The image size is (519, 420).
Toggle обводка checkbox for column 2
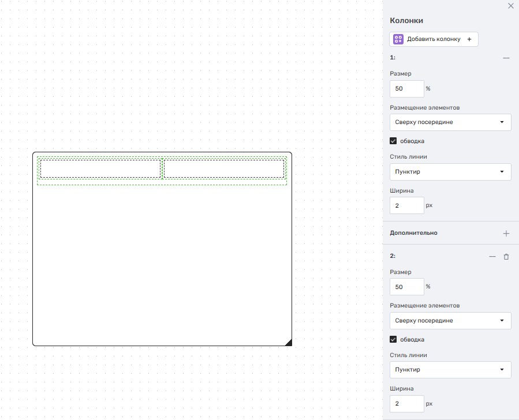tap(393, 339)
